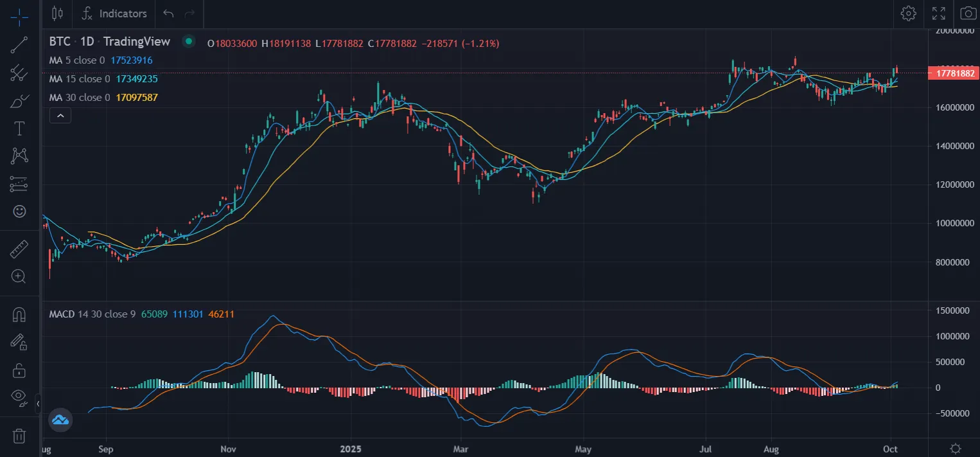
Task: Click the trash icon to remove drawings
Action: pyautogui.click(x=19, y=436)
